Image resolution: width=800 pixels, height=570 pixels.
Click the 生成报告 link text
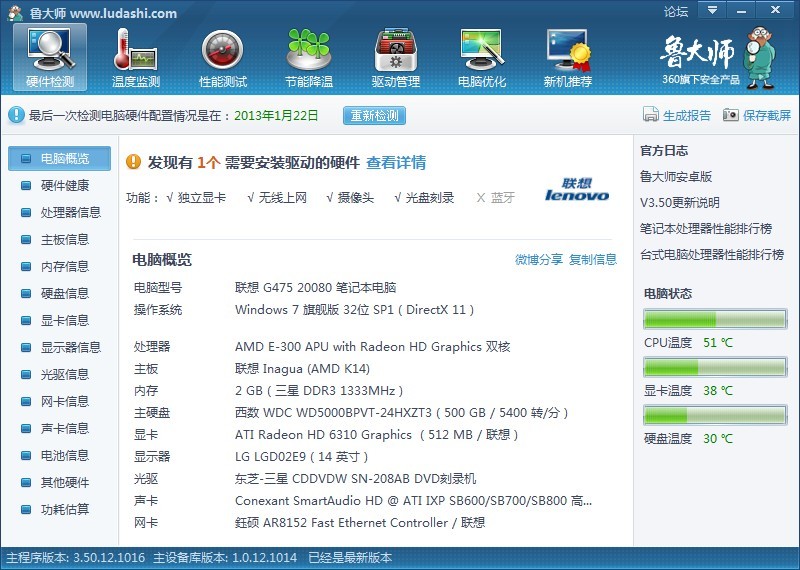[x=687, y=115]
